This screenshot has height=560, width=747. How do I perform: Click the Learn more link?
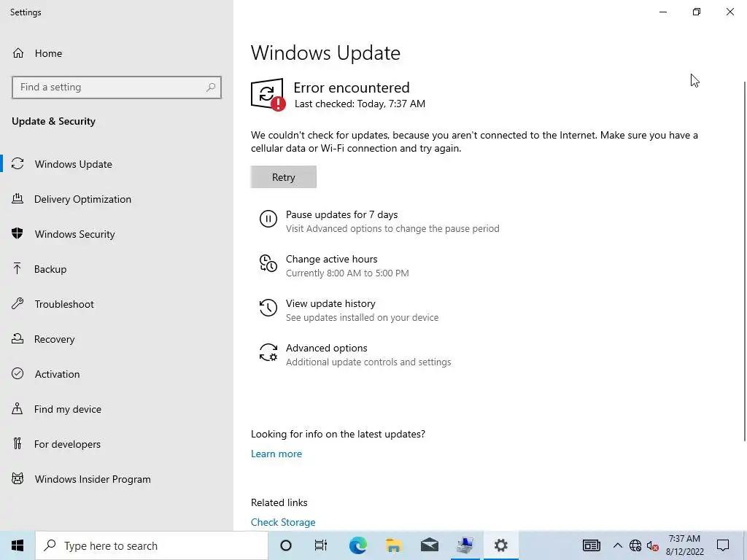(276, 454)
